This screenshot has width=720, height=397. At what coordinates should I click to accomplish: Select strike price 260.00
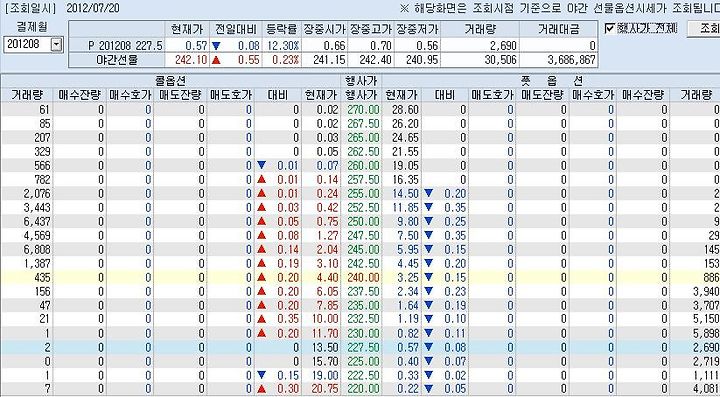click(x=363, y=166)
